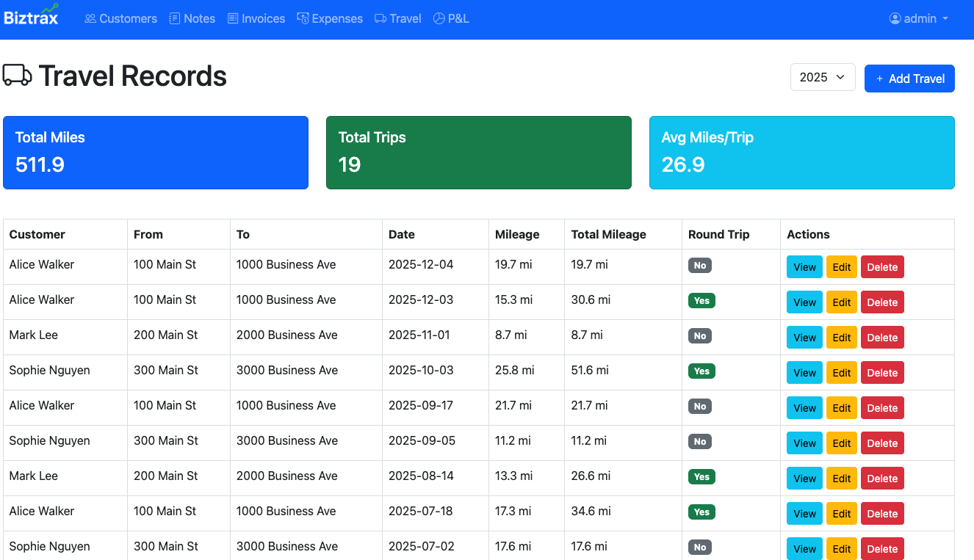The height and width of the screenshot is (560, 974).
Task: Switch to the Travel navigation tab
Action: 397,18
